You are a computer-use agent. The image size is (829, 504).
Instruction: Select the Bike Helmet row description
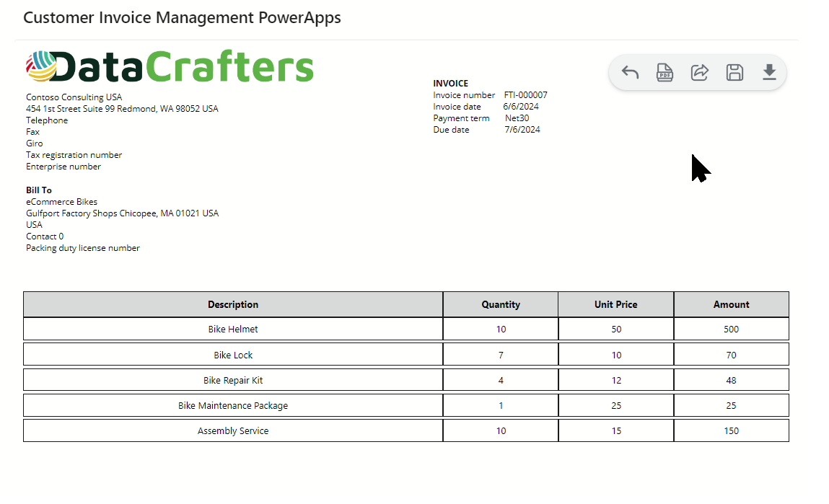click(x=233, y=330)
